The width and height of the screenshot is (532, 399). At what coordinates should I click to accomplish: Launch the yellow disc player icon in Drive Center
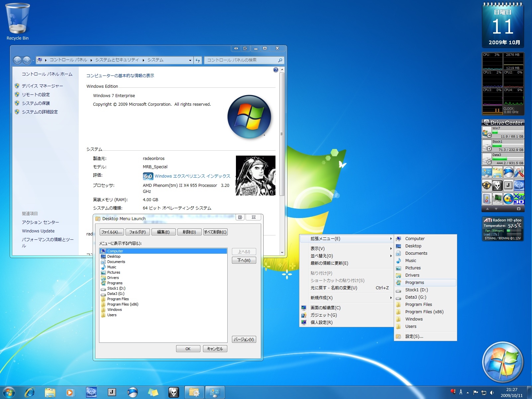click(x=508, y=199)
